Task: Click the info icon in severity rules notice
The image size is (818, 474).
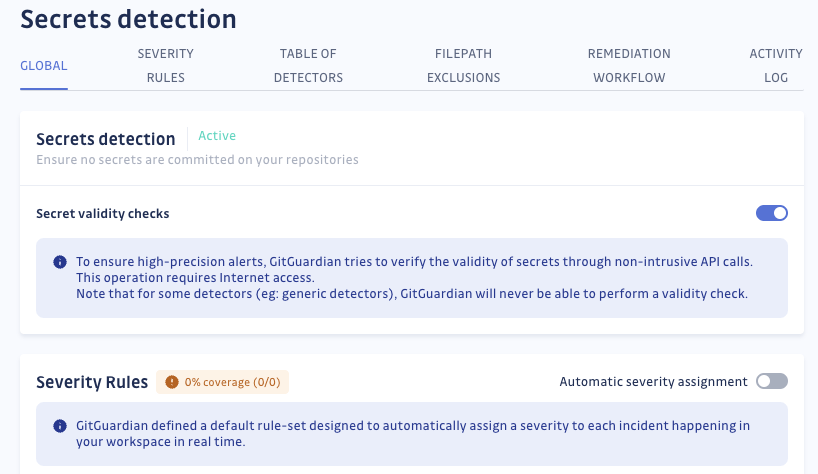Action: tap(60, 426)
